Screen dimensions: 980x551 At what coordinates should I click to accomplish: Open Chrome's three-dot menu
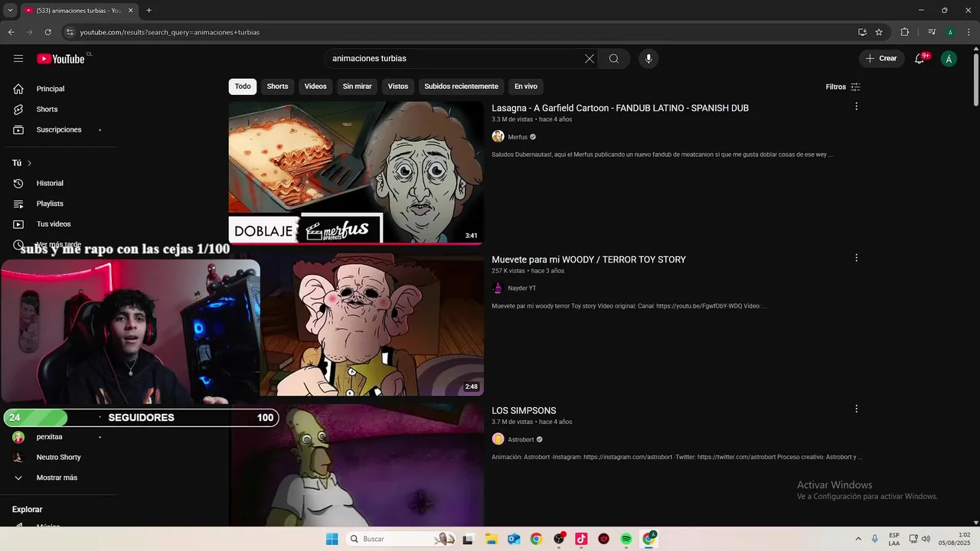click(969, 32)
